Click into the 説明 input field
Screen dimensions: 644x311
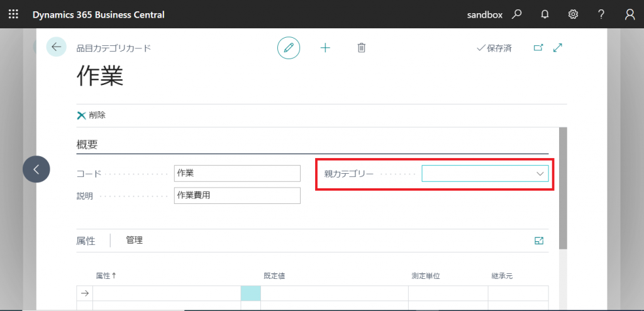pyautogui.click(x=237, y=196)
